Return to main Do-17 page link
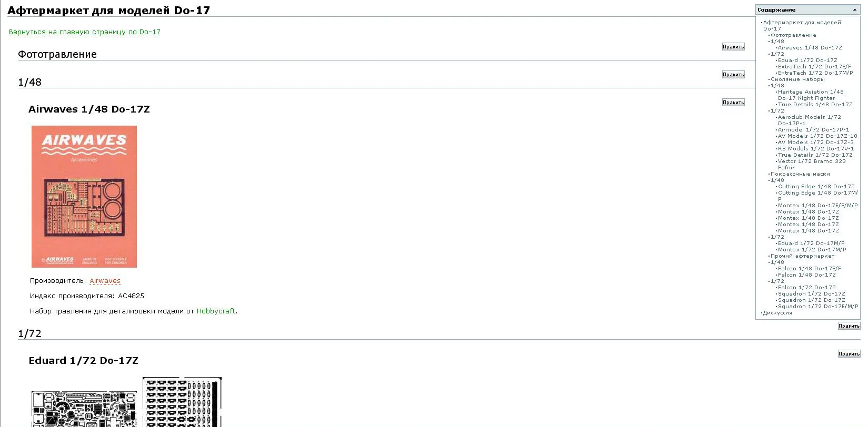Image resolution: width=868 pixels, height=427 pixels. [x=85, y=32]
